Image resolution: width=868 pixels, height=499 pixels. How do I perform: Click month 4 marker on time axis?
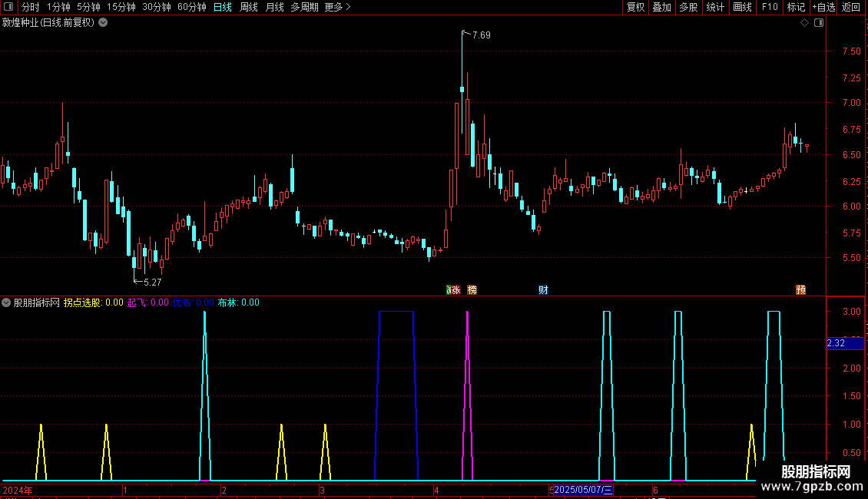point(436,491)
